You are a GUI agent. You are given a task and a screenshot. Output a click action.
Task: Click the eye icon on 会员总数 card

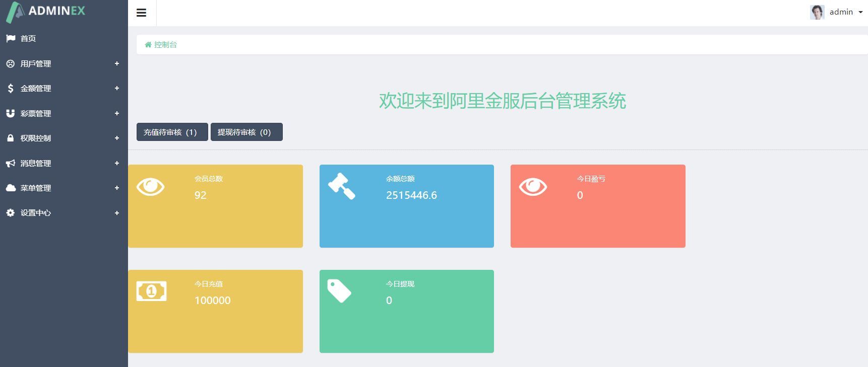[x=150, y=187]
